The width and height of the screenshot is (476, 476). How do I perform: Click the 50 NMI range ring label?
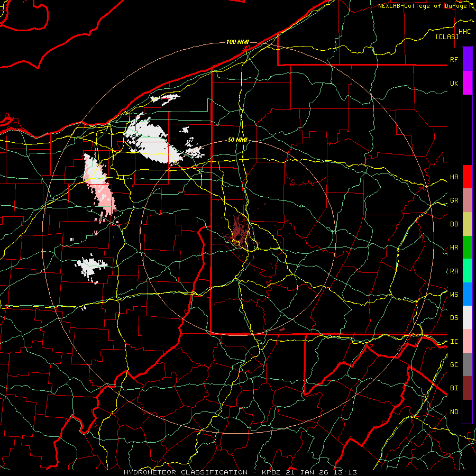click(x=237, y=140)
